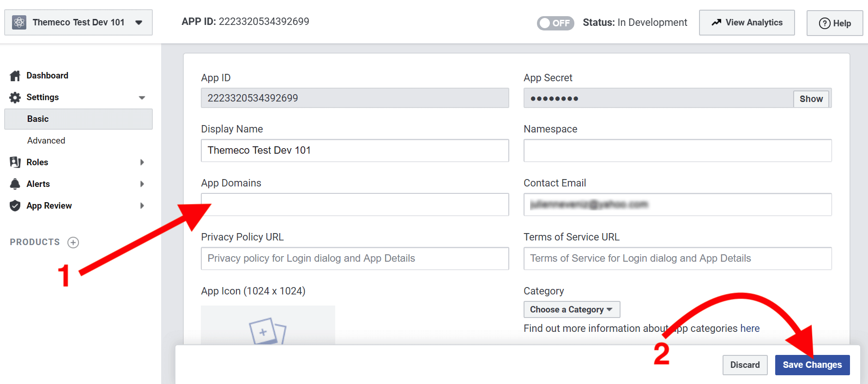The image size is (868, 384).
Task: Collapse the Settings section arrow
Action: [142, 97]
